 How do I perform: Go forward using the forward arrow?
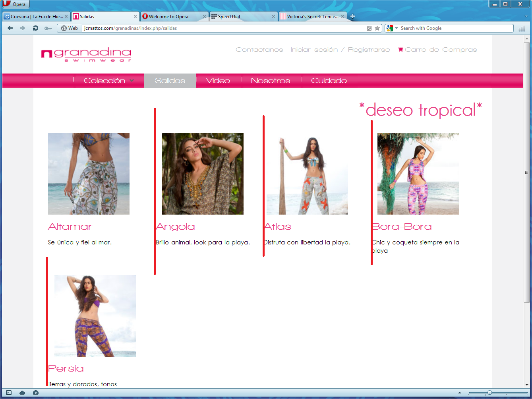pyautogui.click(x=23, y=28)
